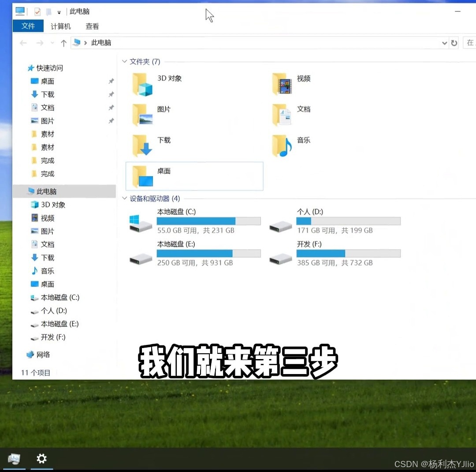Open the Settings gear in taskbar
The image size is (476, 472).
[x=41, y=458]
